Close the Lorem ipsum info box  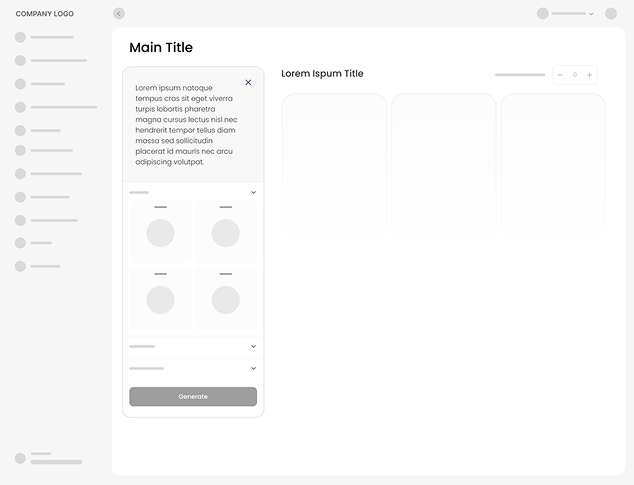248,83
